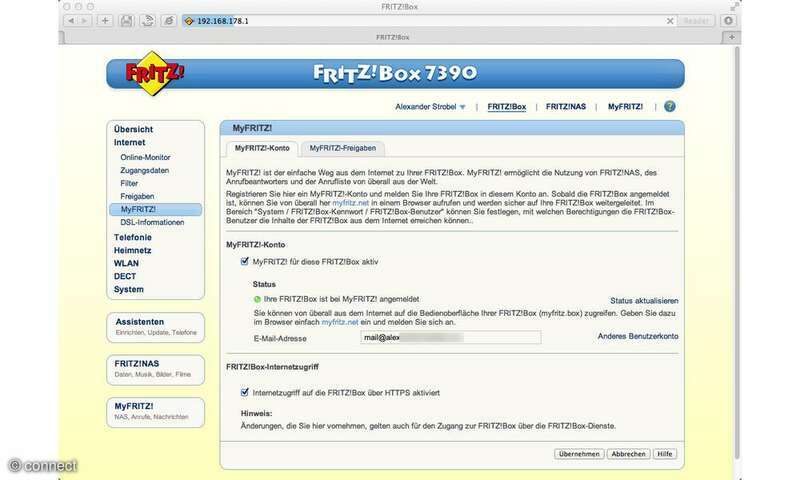Viewport: 800px width, 480px height.
Task: Expand the Heimnetz menu section
Action: pos(132,250)
